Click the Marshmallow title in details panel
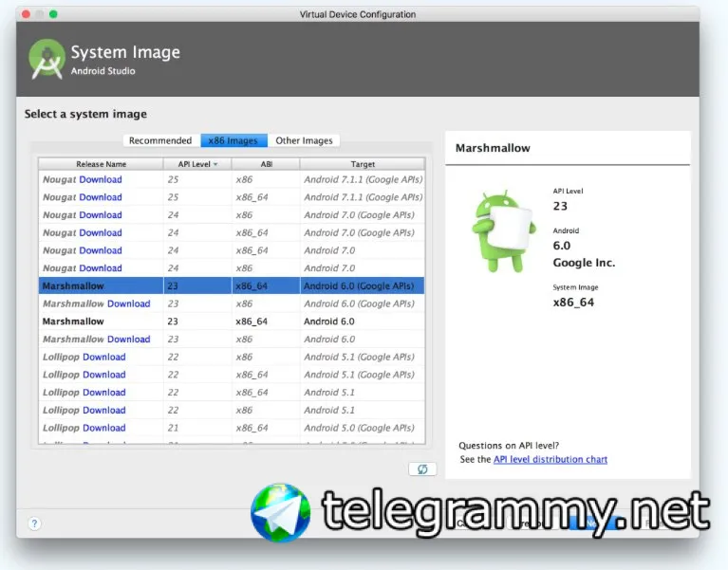Screen dimensions: 728x570 click(x=493, y=148)
